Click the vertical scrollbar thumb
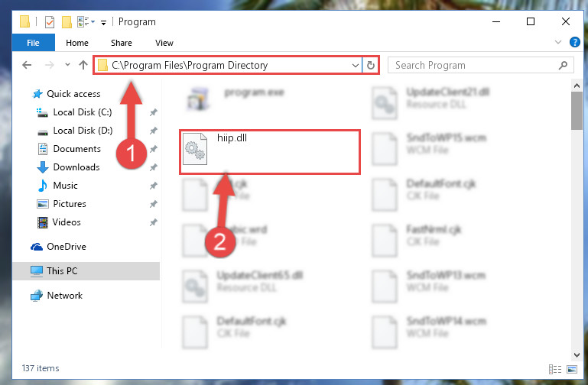The width and height of the screenshot is (588, 385). coord(577,111)
